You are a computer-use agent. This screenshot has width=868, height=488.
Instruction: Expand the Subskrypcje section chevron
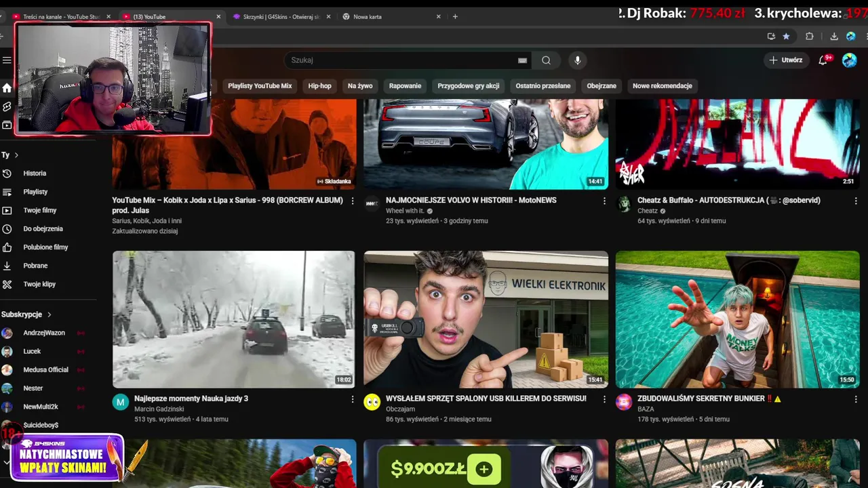click(x=49, y=314)
